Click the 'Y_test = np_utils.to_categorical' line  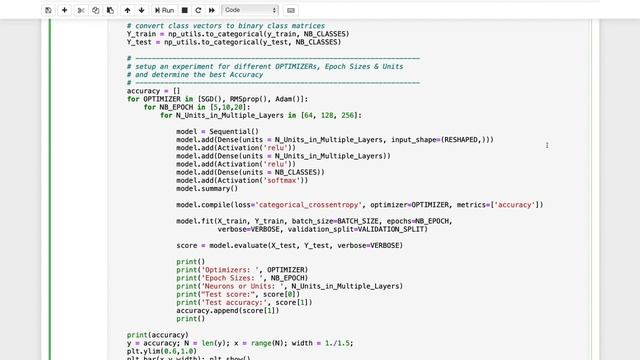click(x=233, y=42)
